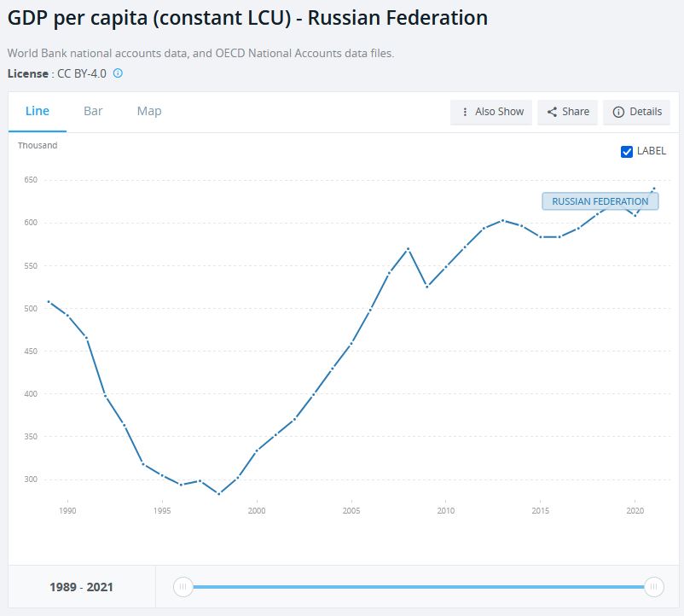
Task: Click the middle of the range slider track
Action: click(x=418, y=587)
